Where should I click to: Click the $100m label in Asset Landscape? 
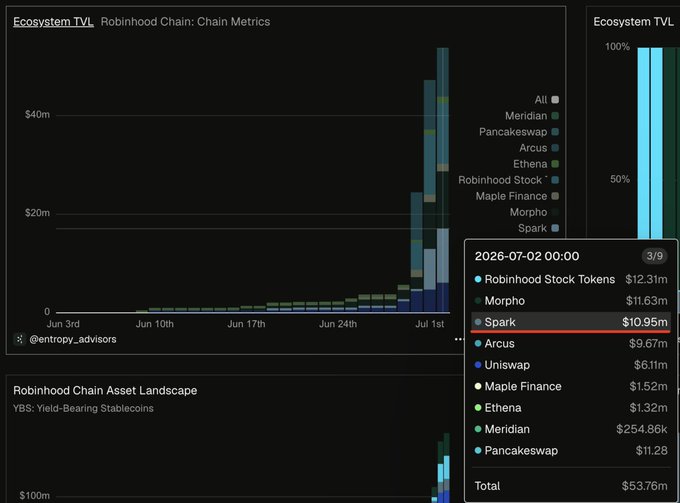pos(35,495)
